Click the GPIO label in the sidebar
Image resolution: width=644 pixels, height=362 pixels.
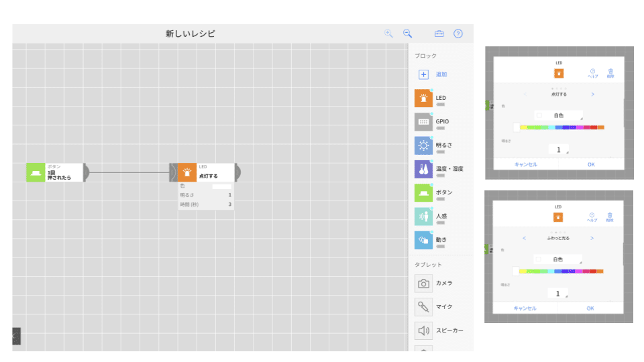(x=442, y=121)
